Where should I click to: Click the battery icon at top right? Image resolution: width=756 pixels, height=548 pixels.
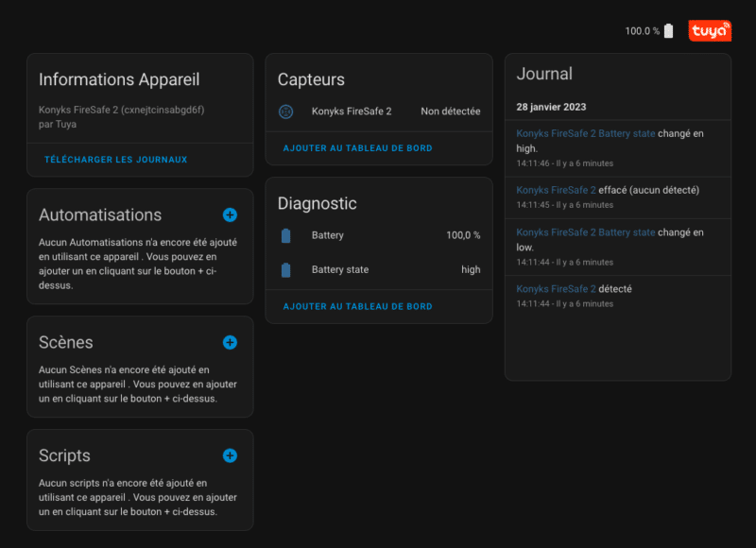coord(669,31)
